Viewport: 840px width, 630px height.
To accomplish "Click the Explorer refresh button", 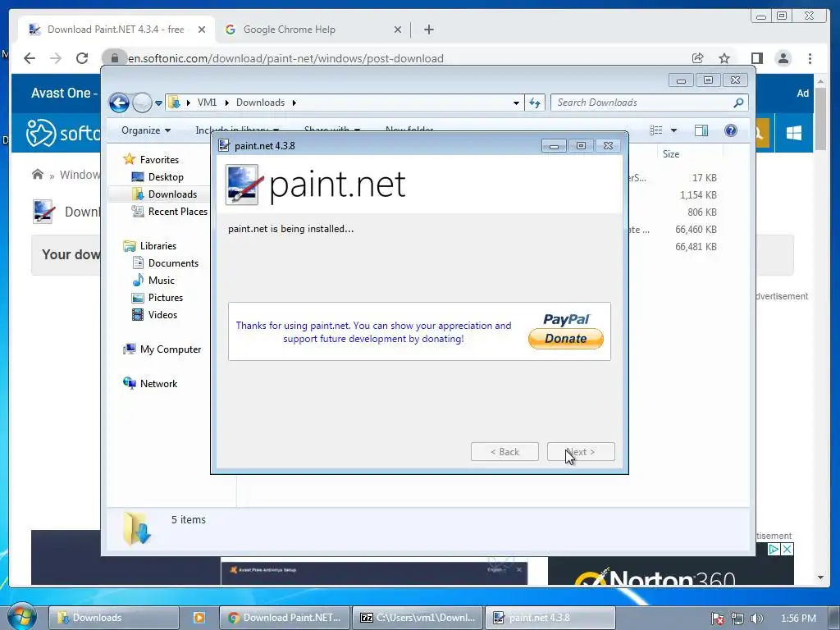I will (x=535, y=103).
